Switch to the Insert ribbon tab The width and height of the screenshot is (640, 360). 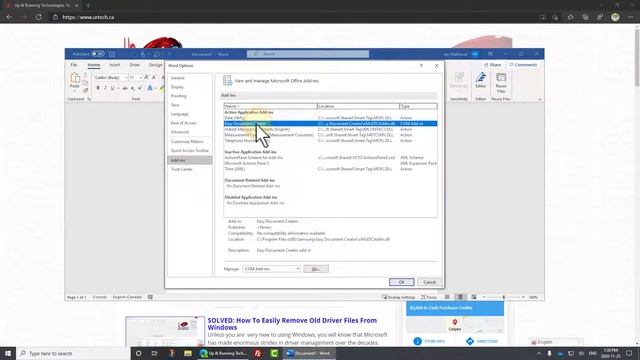coord(115,65)
